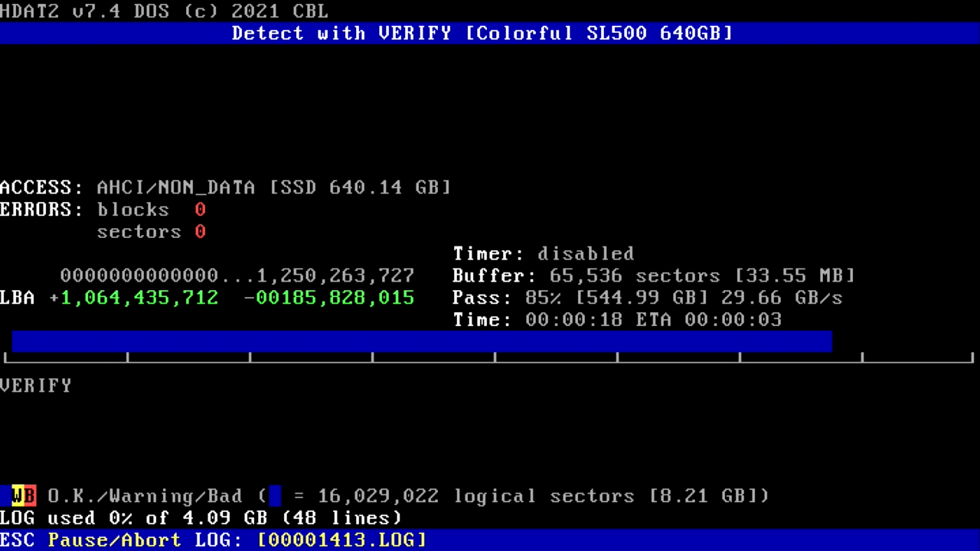This screenshot has width=980, height=551.
Task: Click the blue block inside the parentheses
Action: click(275, 496)
